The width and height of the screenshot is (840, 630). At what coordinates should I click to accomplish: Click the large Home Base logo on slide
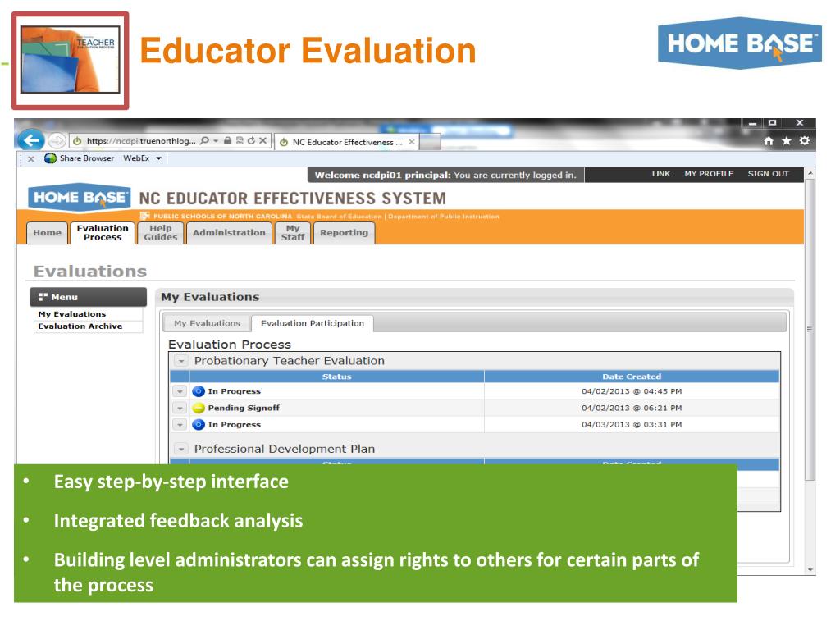click(x=739, y=43)
